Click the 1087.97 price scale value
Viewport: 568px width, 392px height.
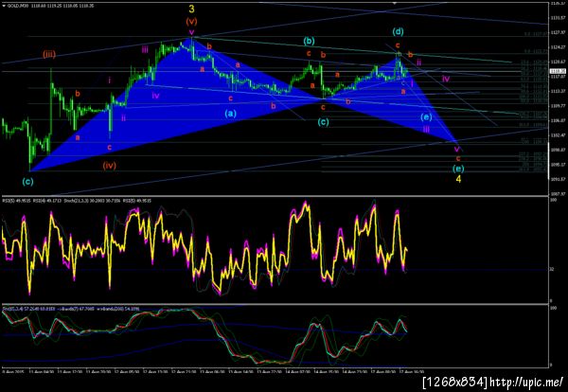[x=559, y=194]
